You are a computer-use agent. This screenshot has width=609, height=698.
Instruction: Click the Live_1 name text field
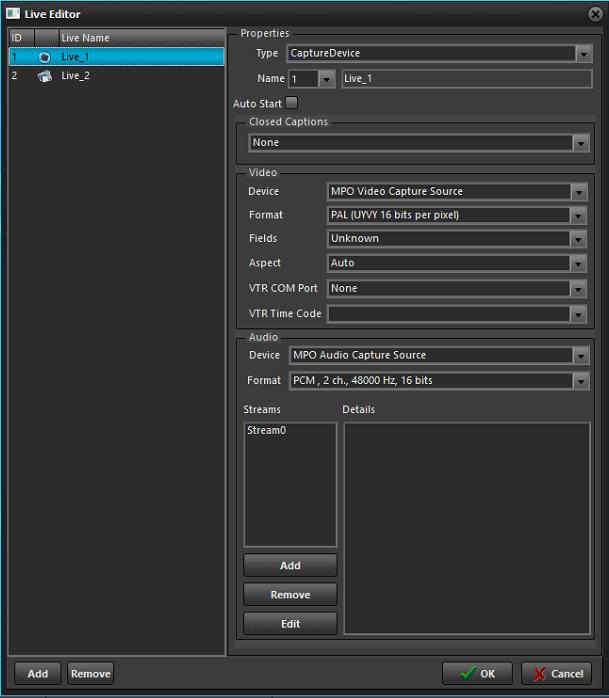pos(466,79)
